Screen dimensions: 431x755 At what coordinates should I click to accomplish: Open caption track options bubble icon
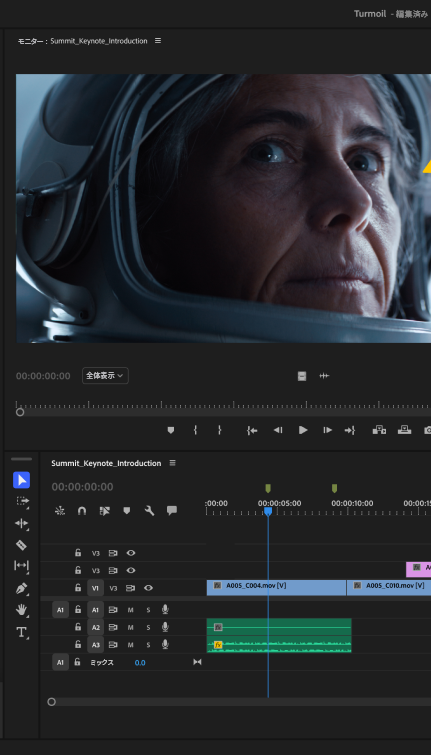tap(172, 510)
